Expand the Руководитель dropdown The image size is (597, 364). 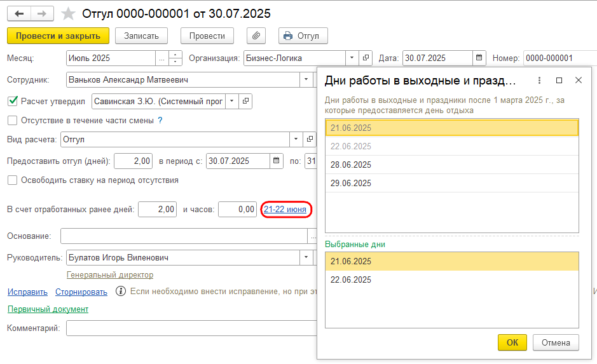(x=306, y=258)
